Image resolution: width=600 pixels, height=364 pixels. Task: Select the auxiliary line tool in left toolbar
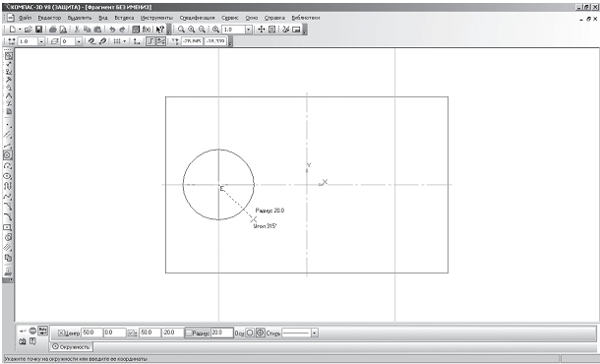tap(8, 135)
